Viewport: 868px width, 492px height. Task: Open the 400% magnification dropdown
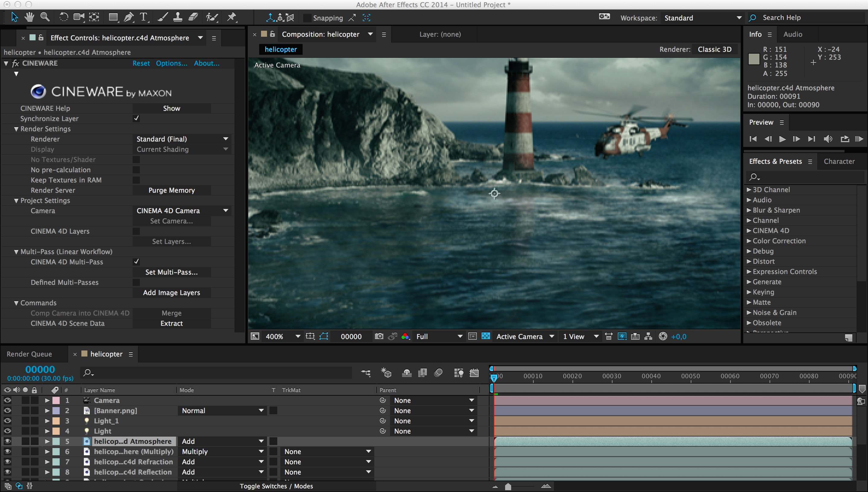tap(283, 337)
